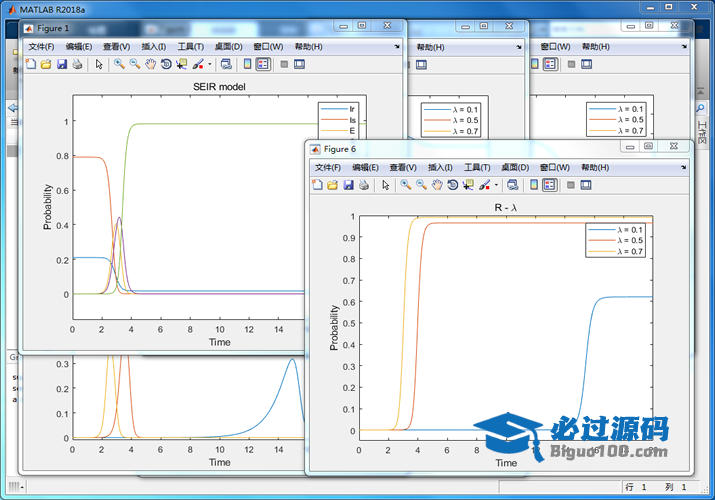Viewport: 715px width, 500px height.
Task: Click the R - λ title in Figure 6
Action: pyautogui.click(x=506, y=207)
